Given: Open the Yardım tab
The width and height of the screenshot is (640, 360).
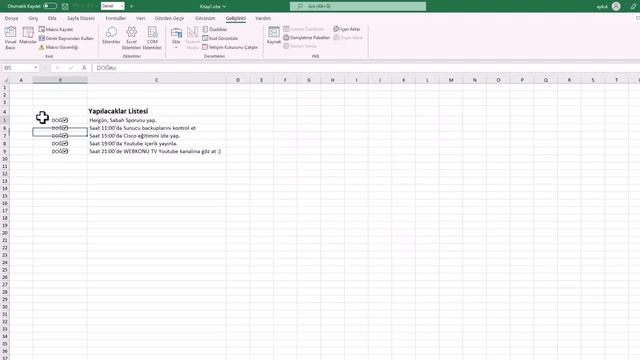Looking at the screenshot, I should (x=263, y=18).
